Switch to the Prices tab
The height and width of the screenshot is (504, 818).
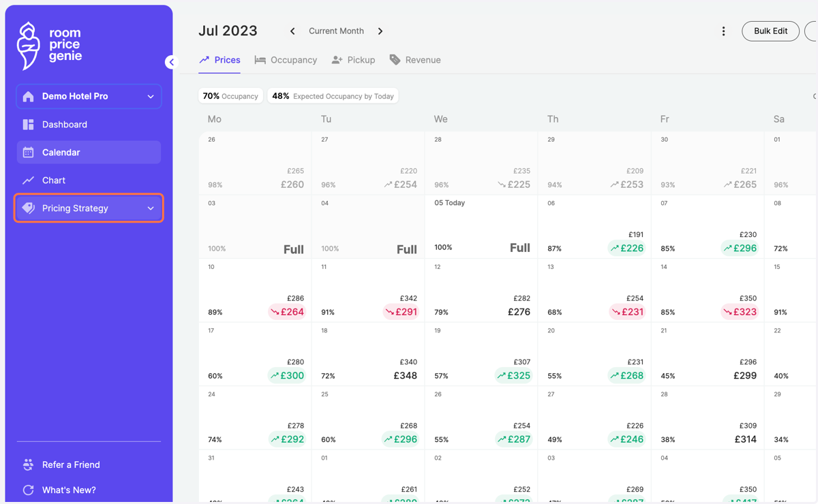click(x=219, y=60)
